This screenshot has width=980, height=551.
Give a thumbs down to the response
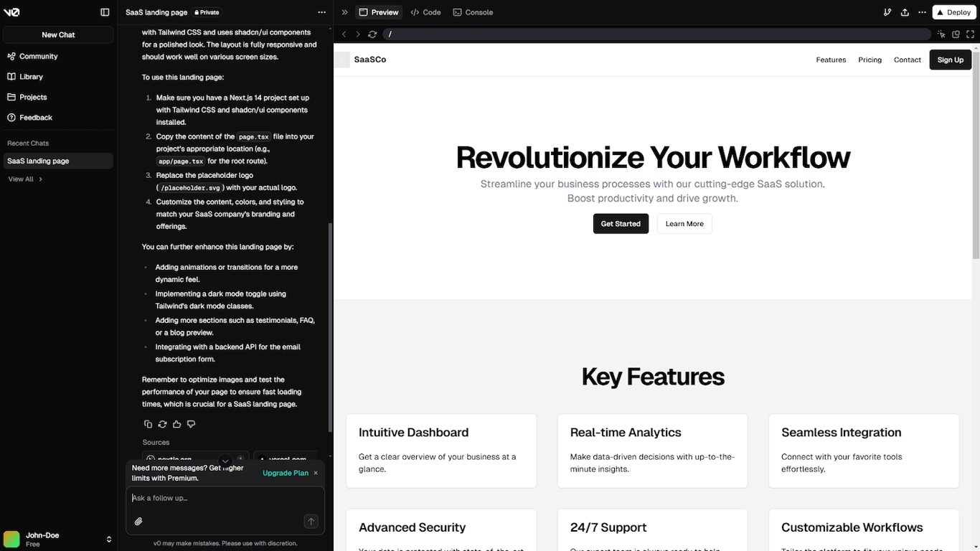(x=191, y=424)
